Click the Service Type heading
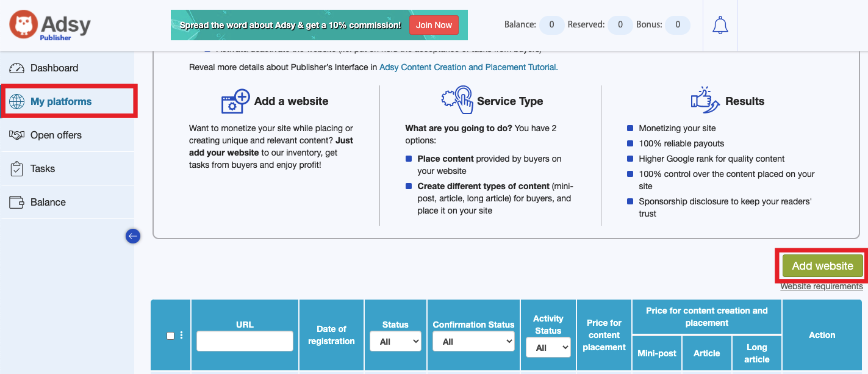Screen dimensions: 868x374 (x=510, y=101)
